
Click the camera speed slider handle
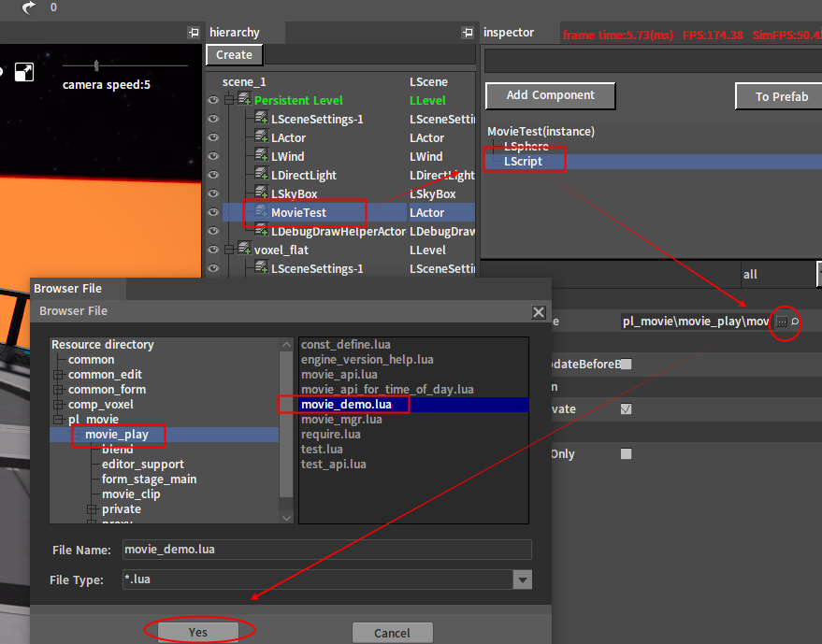click(x=95, y=65)
